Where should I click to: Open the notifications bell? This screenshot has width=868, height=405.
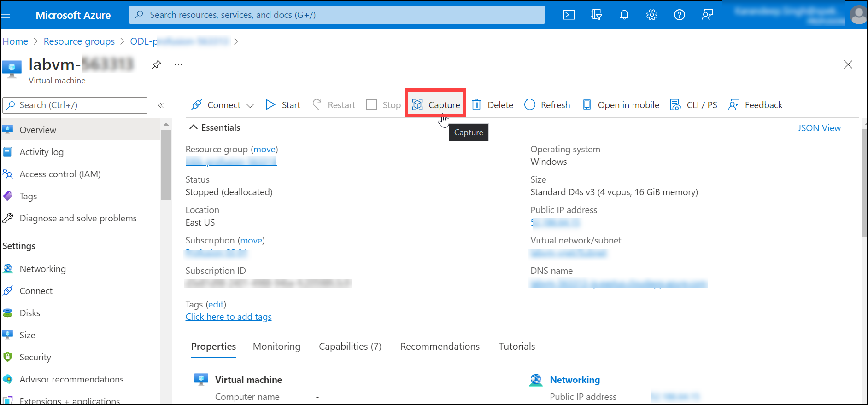[x=624, y=15]
